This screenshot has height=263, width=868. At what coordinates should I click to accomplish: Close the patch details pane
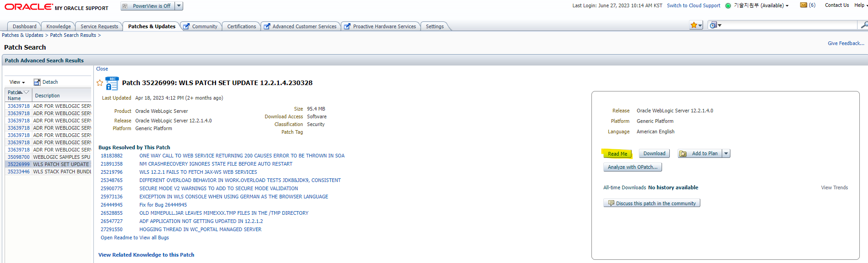[102, 69]
